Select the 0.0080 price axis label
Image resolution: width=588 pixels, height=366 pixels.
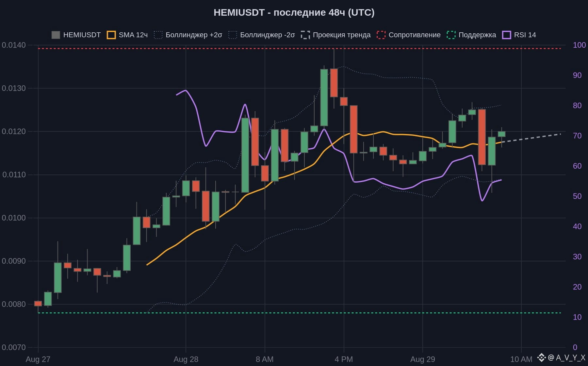click(x=14, y=304)
